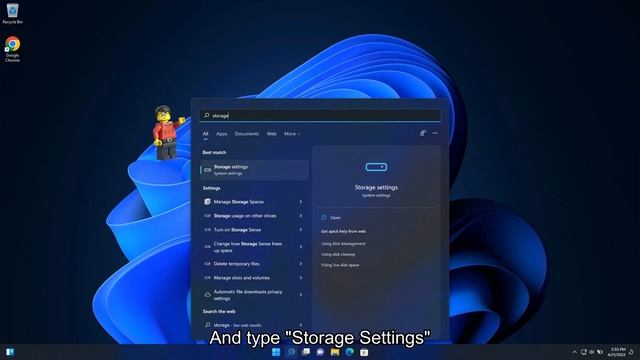The width and height of the screenshot is (640, 360).
Task: Click Manage Storage Spaces icon
Action: coord(207,202)
